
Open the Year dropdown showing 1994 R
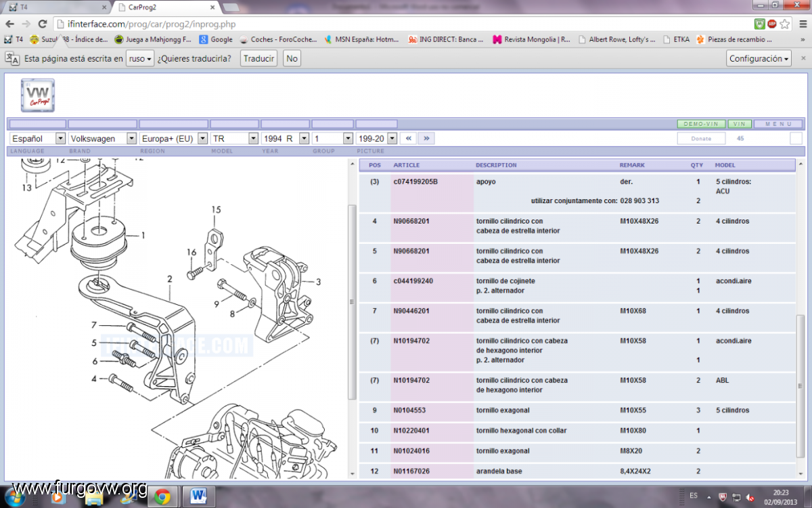coord(285,138)
